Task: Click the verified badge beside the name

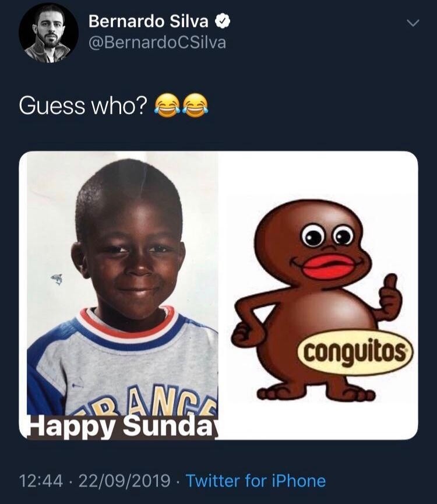Action: pos(222,21)
